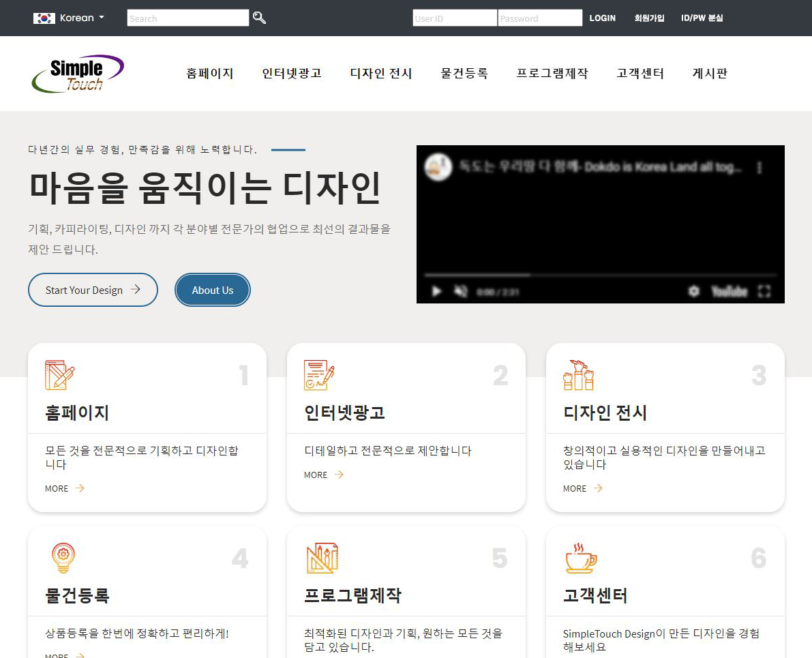The width and height of the screenshot is (812, 658).
Task: Click the 인터넷광고 card document icon
Action: (319, 375)
